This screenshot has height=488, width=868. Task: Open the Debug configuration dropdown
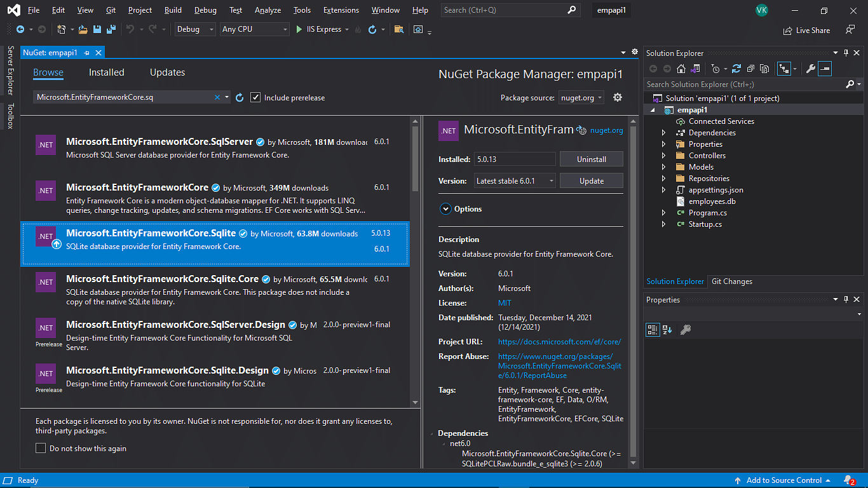click(194, 29)
